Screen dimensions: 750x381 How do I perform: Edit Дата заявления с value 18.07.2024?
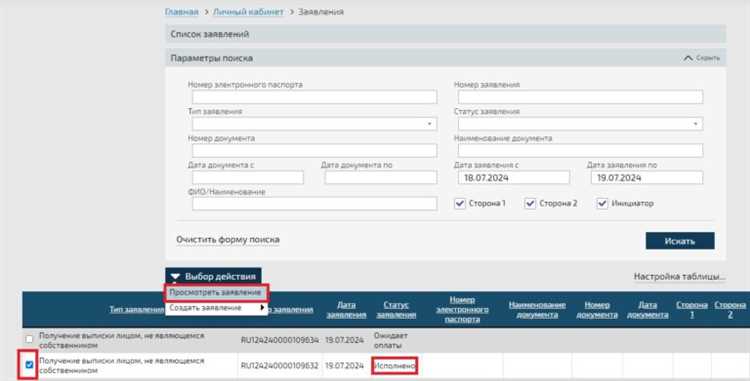click(514, 177)
